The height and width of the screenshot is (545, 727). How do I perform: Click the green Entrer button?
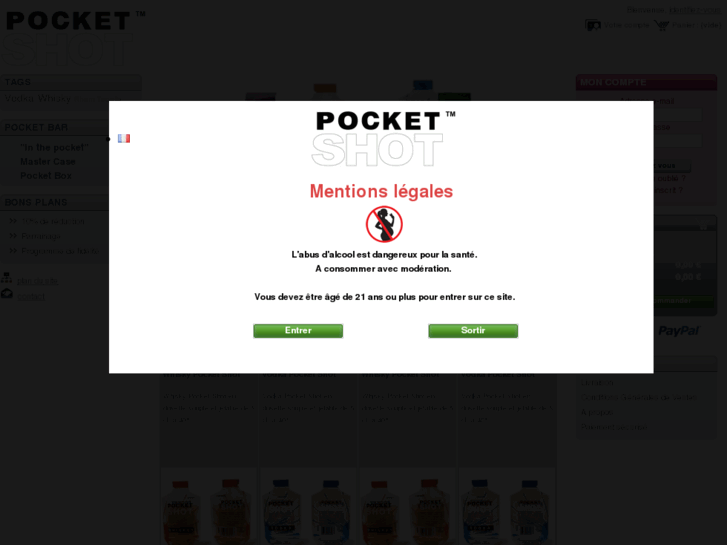(x=298, y=331)
